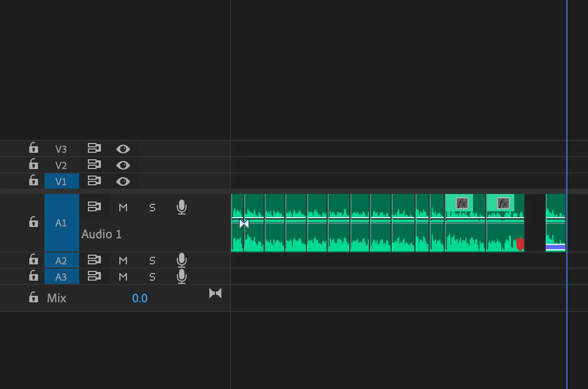Toggle sync lock on track V2
588x389 pixels.
click(94, 164)
